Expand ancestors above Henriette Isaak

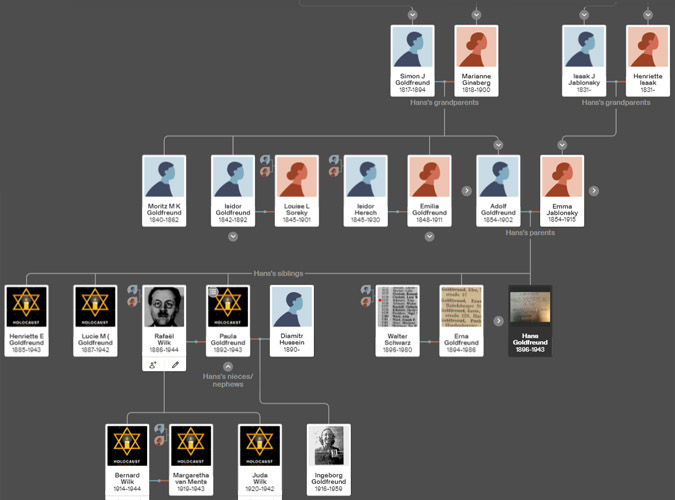[x=648, y=15]
